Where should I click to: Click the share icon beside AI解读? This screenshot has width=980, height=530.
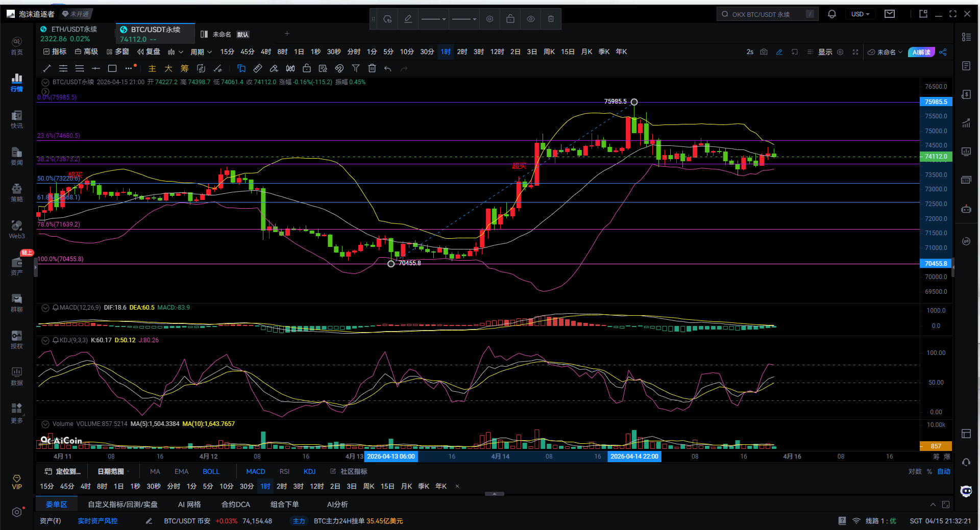click(943, 52)
